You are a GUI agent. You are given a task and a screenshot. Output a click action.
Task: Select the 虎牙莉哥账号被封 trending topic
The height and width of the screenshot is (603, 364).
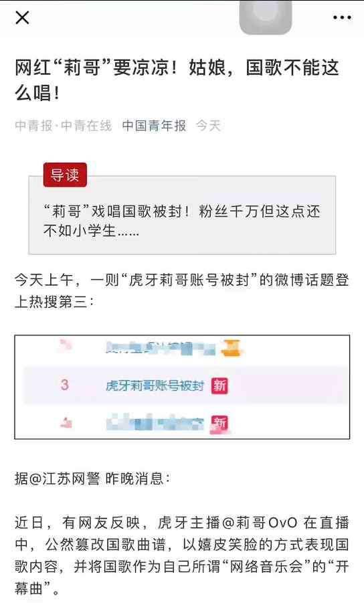pos(154,385)
